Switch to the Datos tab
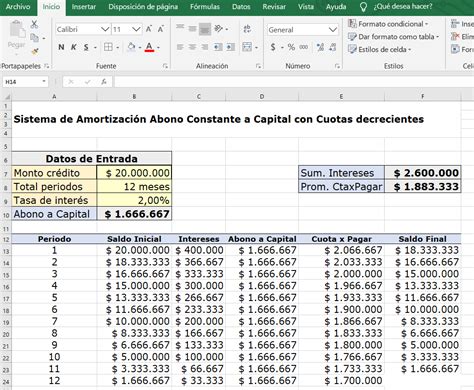This screenshot has width=474, height=390. tap(241, 7)
